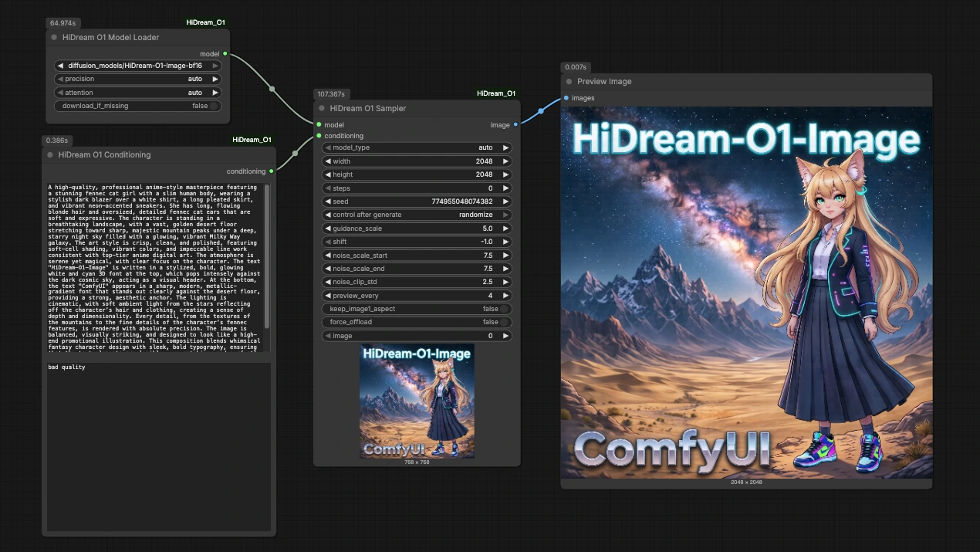Screen dimensions: 980x552
Task: Decrease preview_every with its left arrow
Action: 327,296
